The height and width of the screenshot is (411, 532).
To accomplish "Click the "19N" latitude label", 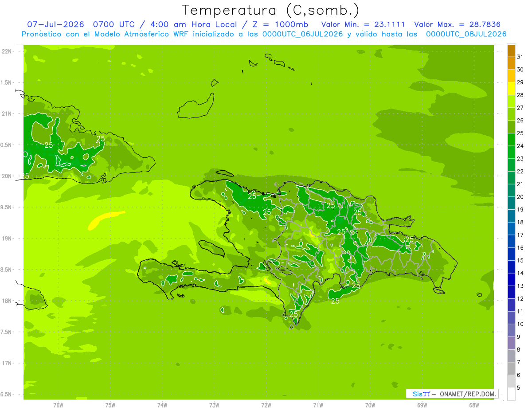I will coord(7,239).
